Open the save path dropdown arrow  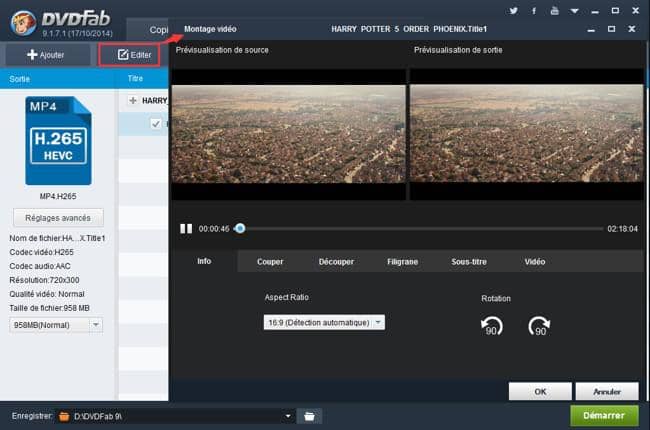288,416
